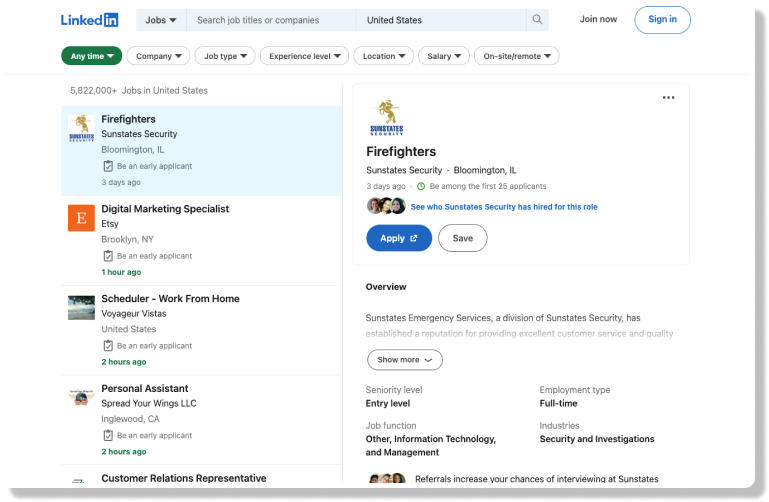
Task: Open the On-site/remote filter
Action: pos(516,56)
